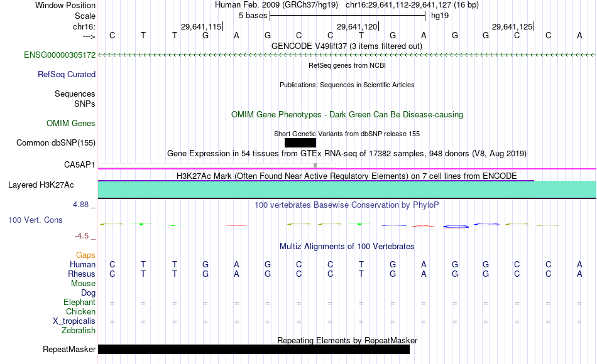Image resolution: width=597 pixels, height=364 pixels.
Task: Click the teal Layered H3K27Ac signal band
Action: [x=347, y=190]
